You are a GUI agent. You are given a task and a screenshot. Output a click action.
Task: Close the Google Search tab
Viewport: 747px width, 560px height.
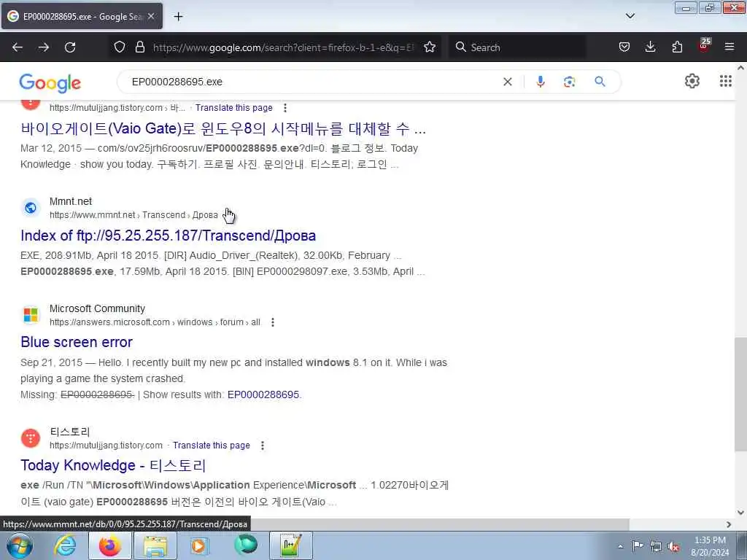coord(151,17)
